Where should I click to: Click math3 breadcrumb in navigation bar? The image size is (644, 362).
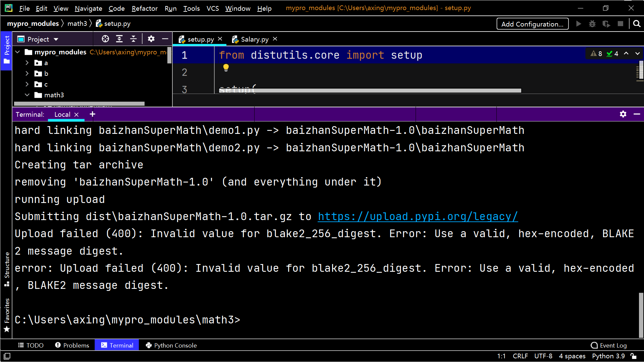click(77, 23)
